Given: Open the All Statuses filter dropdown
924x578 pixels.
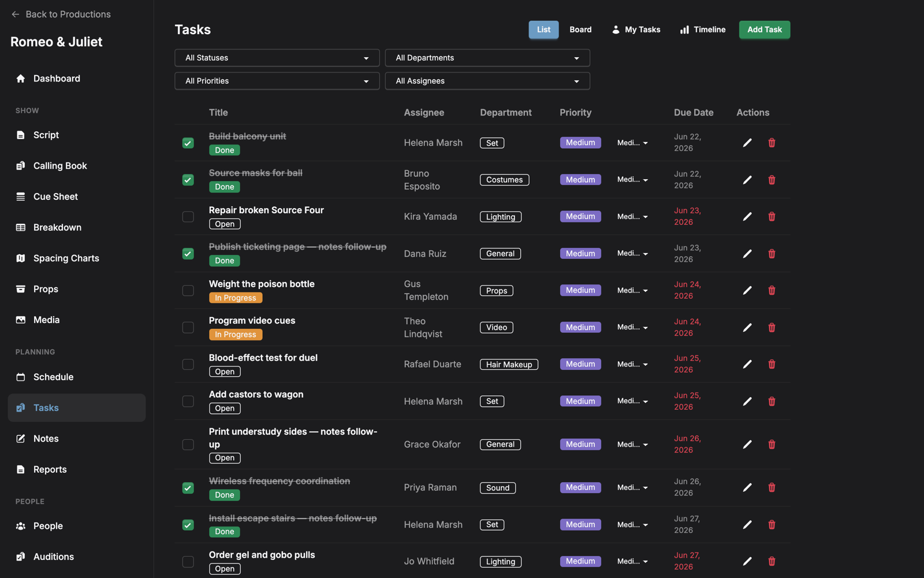Looking at the screenshot, I should click(x=277, y=58).
